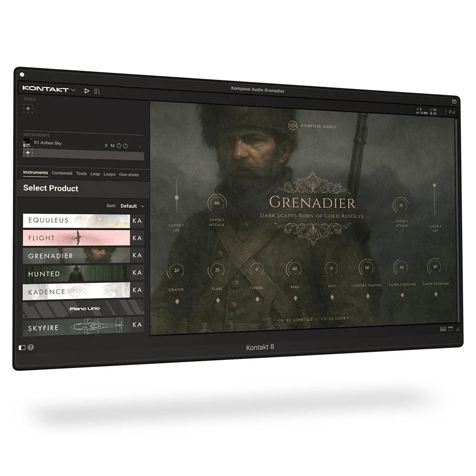Screen dimensions: 476x476
Task: Click the Kompose Audio logo
Action: click(312, 126)
